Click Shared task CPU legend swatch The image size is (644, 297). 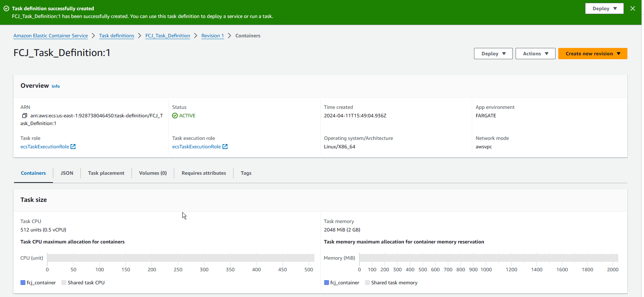(x=64, y=283)
